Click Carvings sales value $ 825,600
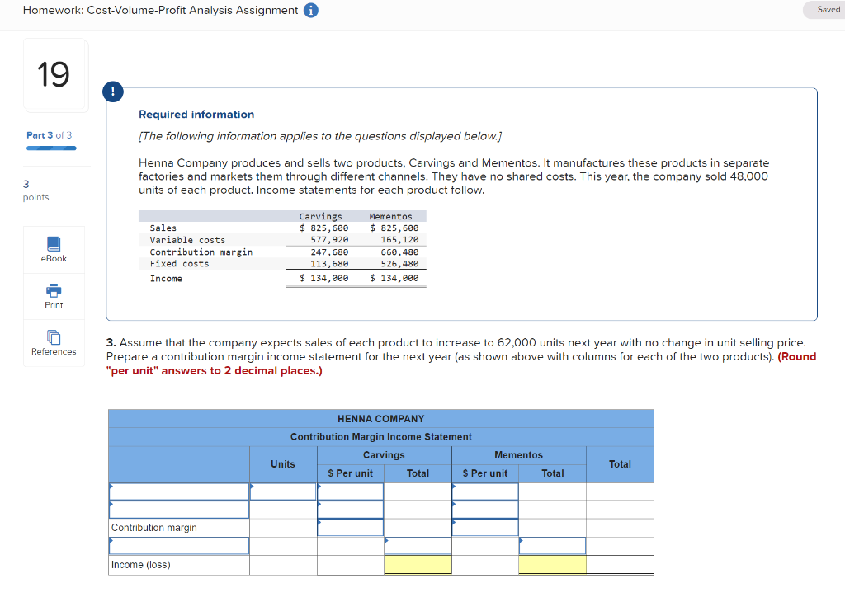 point(323,228)
